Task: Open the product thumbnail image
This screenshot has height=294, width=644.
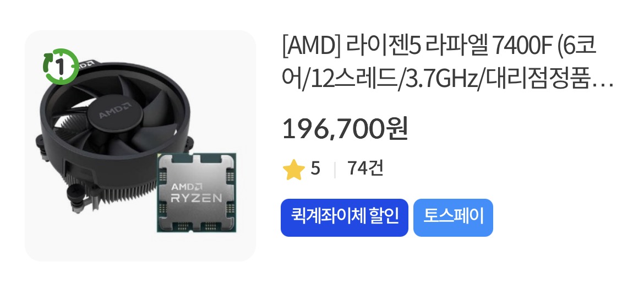Action: click(140, 146)
